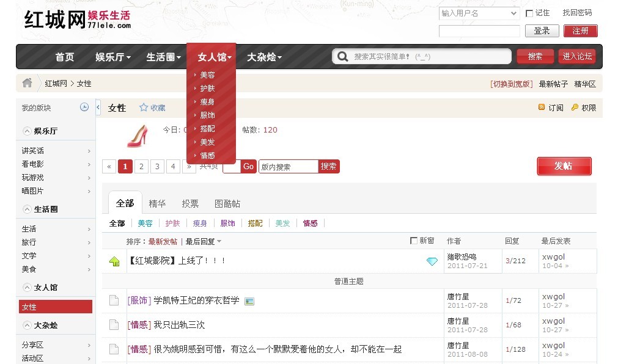The height and width of the screenshot is (364, 618).
Task: Click the image attachment icon on the 学凯特王妃 thread
Action: (249, 301)
